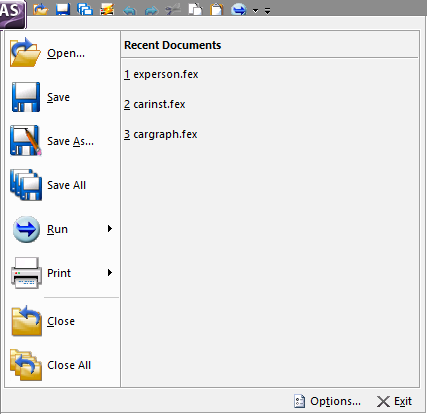
Task: Click the Paste clipboard icon in toolbar
Action: [217, 9]
